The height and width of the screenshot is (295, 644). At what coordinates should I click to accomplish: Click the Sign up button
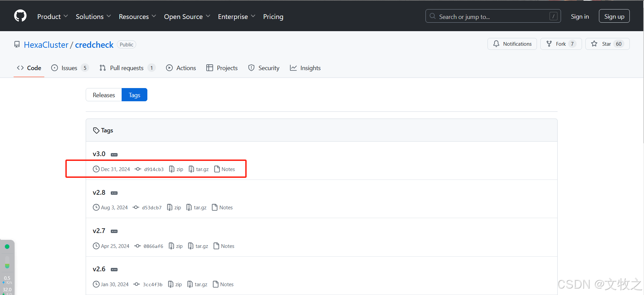click(x=614, y=16)
